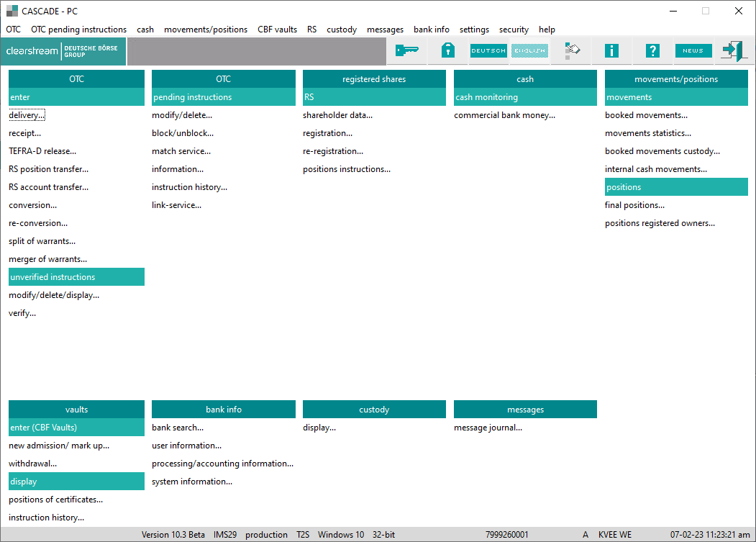Click the hand pointer selection icon
This screenshot has height=542, width=756.
coord(572,50)
